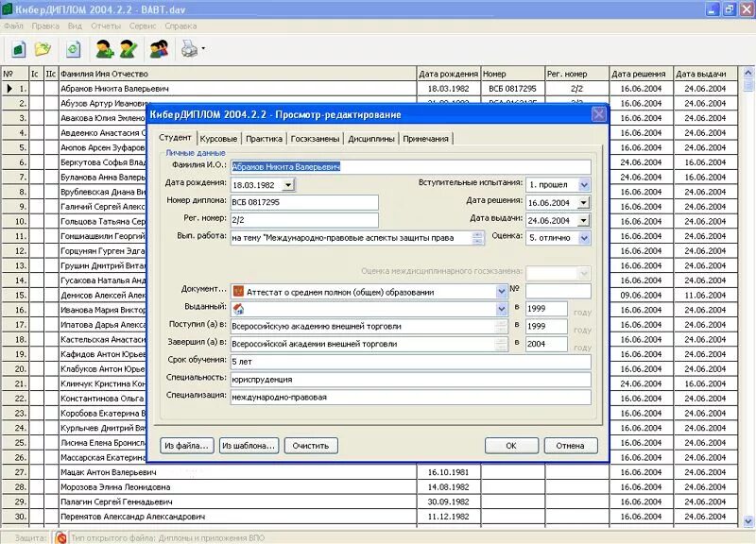Click the Фамилия И.О. input field

click(410, 167)
